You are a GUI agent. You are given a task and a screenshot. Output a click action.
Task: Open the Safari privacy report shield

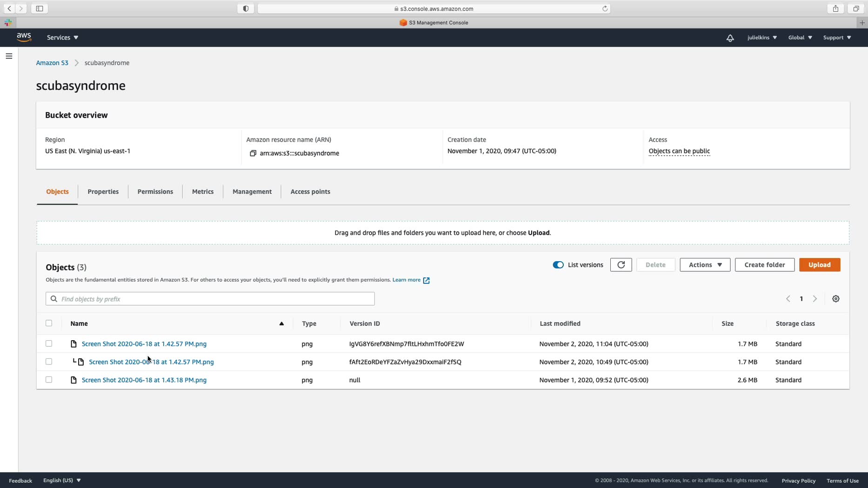[246, 8]
